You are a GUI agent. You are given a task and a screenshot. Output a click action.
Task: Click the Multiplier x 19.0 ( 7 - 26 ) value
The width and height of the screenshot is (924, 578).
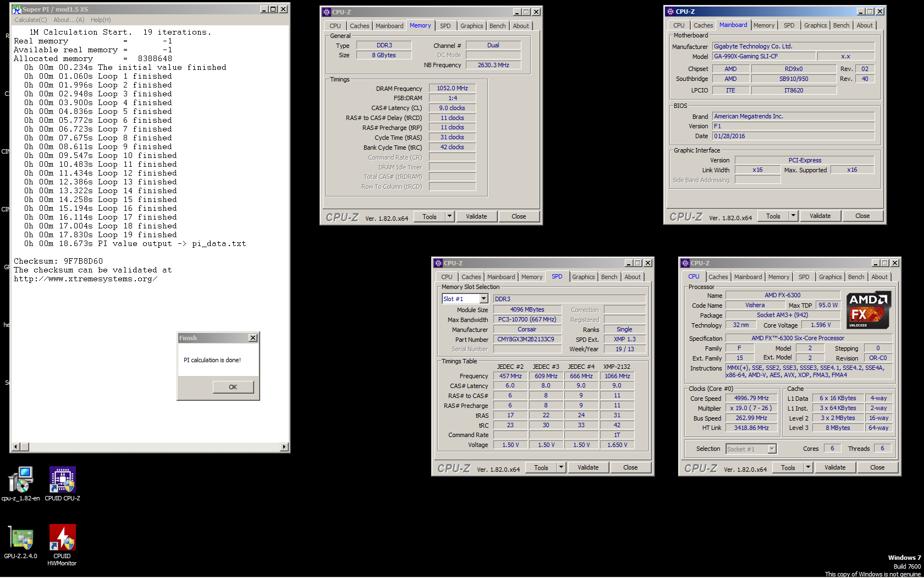[751, 408]
